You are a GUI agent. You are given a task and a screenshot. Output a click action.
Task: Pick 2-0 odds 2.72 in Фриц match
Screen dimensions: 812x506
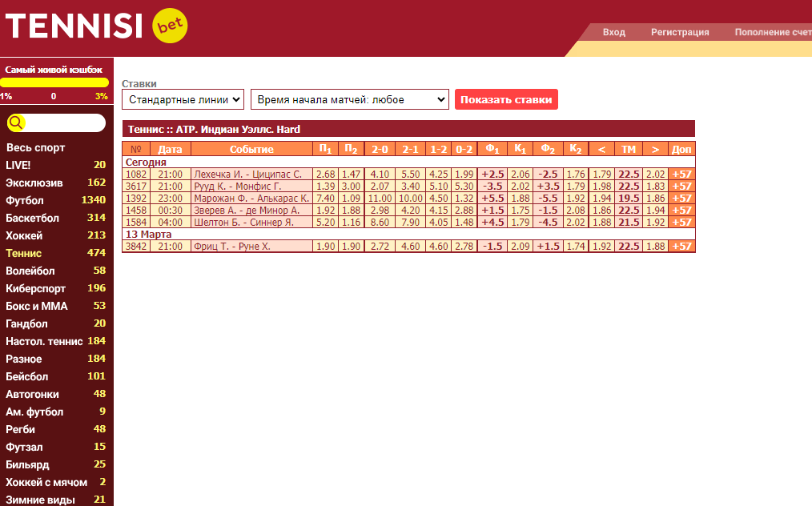coord(380,246)
